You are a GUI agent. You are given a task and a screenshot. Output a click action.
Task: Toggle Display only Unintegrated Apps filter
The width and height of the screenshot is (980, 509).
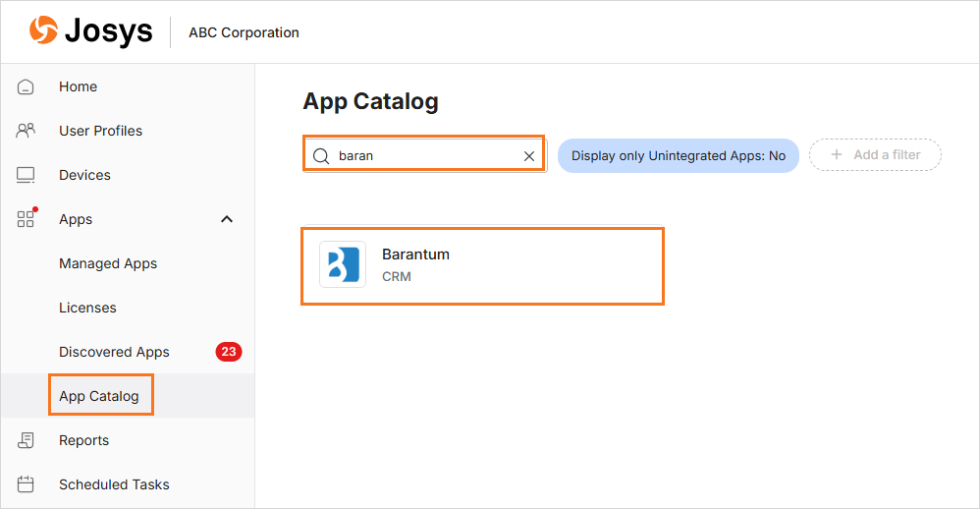[679, 155]
